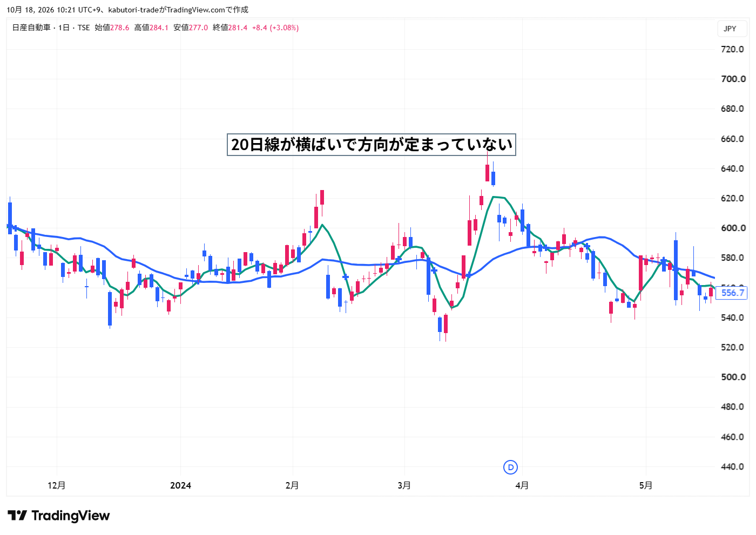This screenshot has width=756, height=535.
Task: Click the 600.0 price scale label
Action: (733, 228)
